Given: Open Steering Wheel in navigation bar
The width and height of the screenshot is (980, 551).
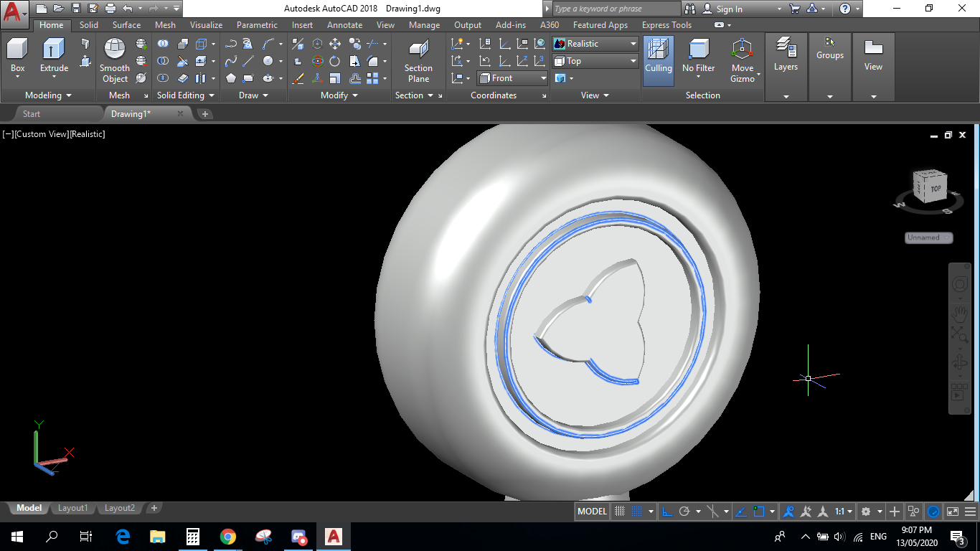Looking at the screenshot, I should (x=960, y=284).
